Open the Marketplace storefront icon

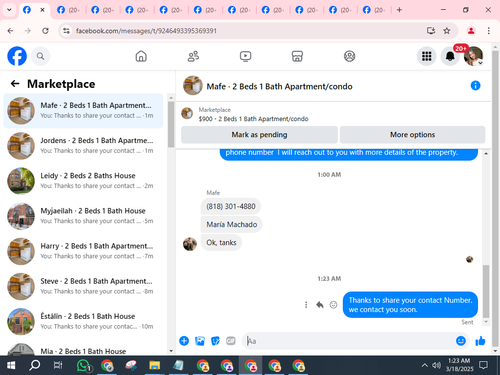coord(297,56)
